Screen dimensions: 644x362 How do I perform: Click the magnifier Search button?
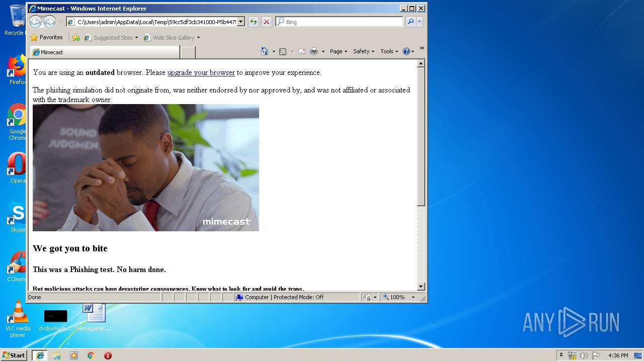[x=411, y=22]
